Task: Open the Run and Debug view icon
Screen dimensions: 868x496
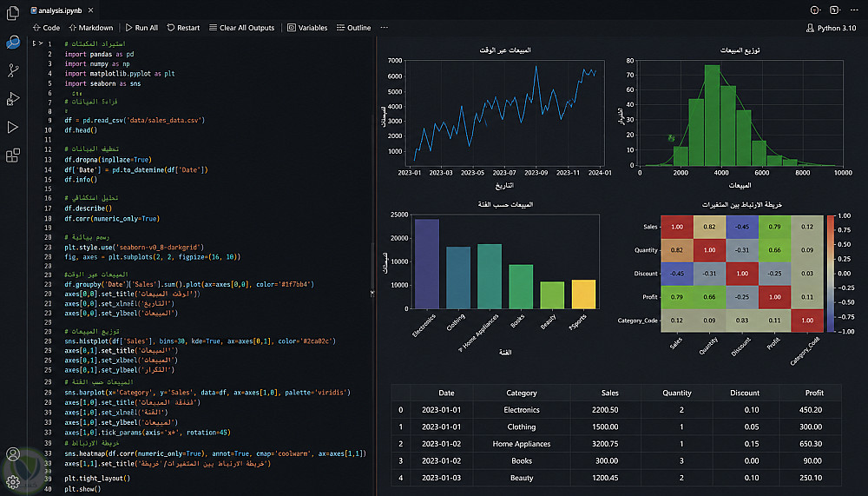Action: [x=13, y=99]
